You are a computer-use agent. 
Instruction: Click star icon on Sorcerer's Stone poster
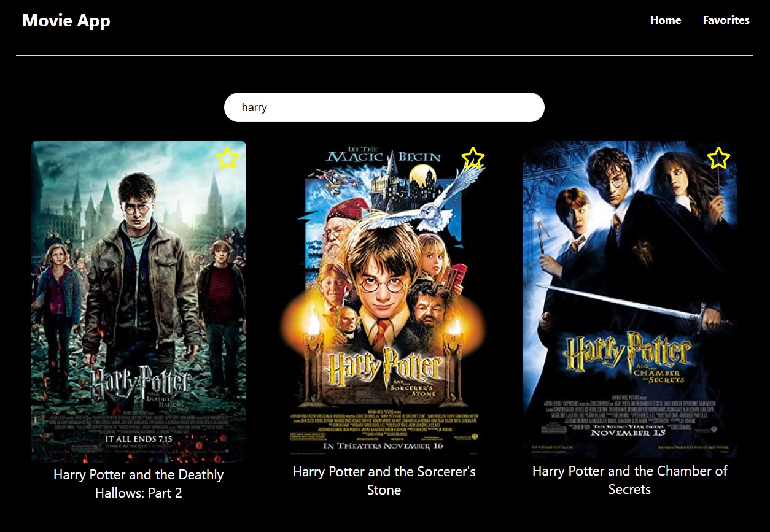coord(473,158)
